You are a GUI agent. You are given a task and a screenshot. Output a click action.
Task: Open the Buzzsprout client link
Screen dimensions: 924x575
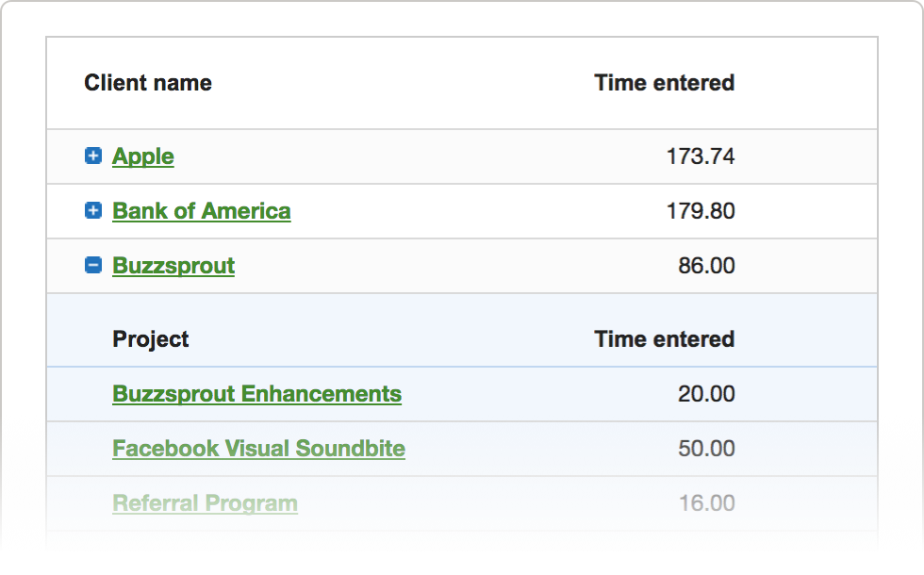coord(173,266)
